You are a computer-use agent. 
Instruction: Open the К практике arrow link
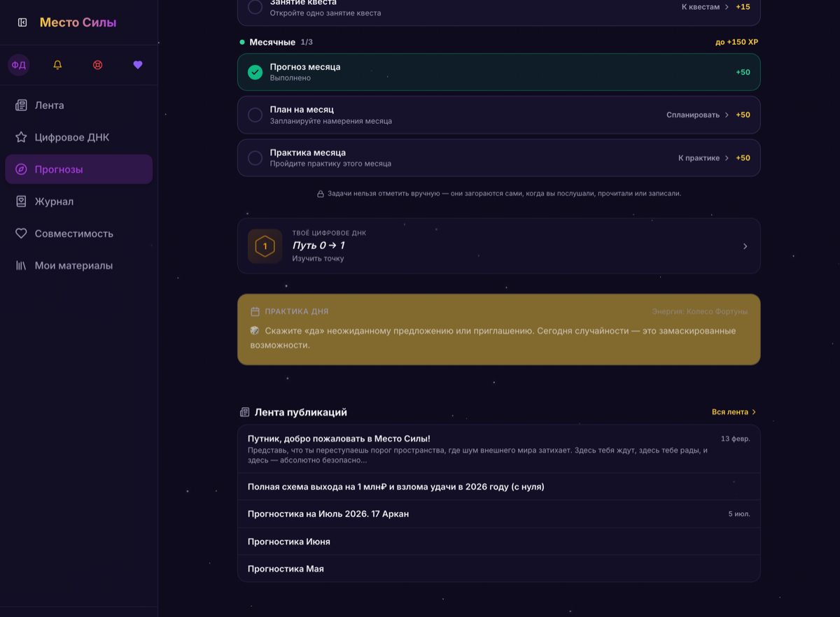click(x=703, y=158)
